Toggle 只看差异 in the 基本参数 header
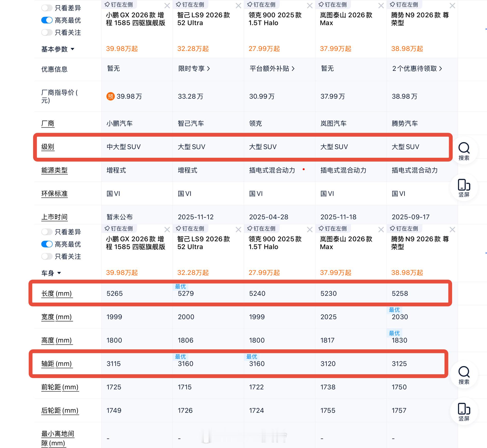 pyautogui.click(x=47, y=8)
